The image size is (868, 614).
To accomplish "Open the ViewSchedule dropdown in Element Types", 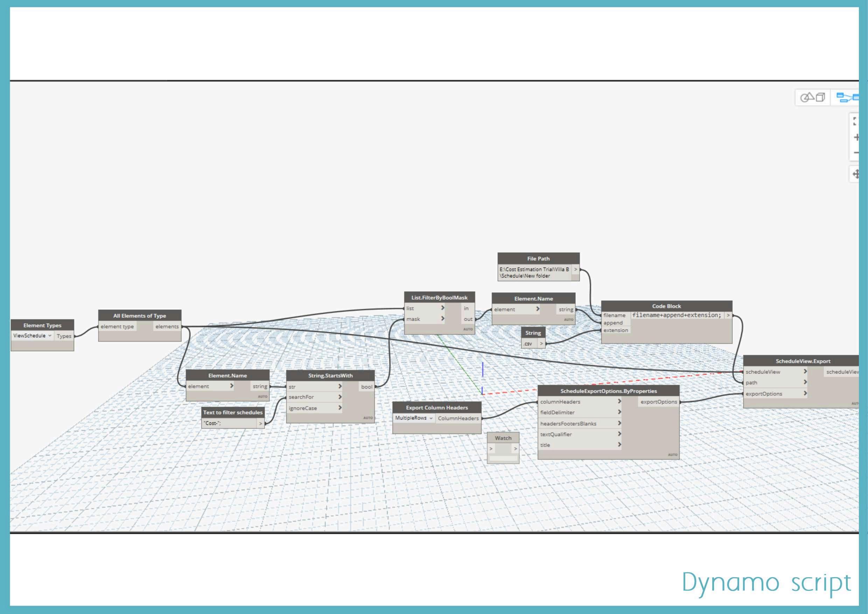I will (32, 335).
